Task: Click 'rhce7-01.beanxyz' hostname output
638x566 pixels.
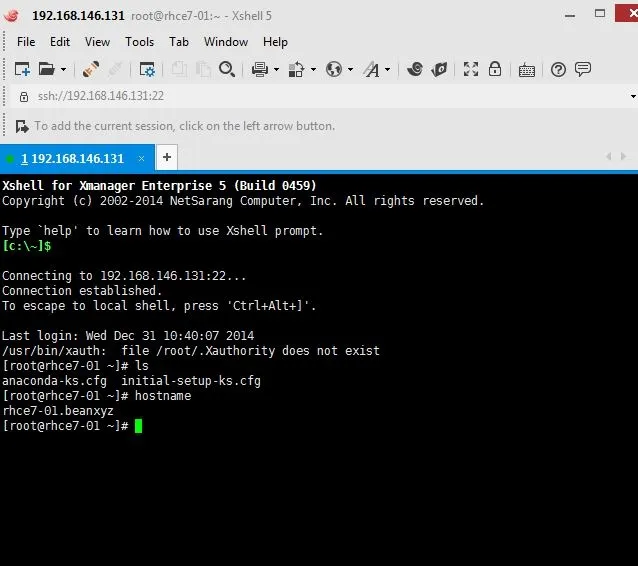Action: click(x=58, y=411)
